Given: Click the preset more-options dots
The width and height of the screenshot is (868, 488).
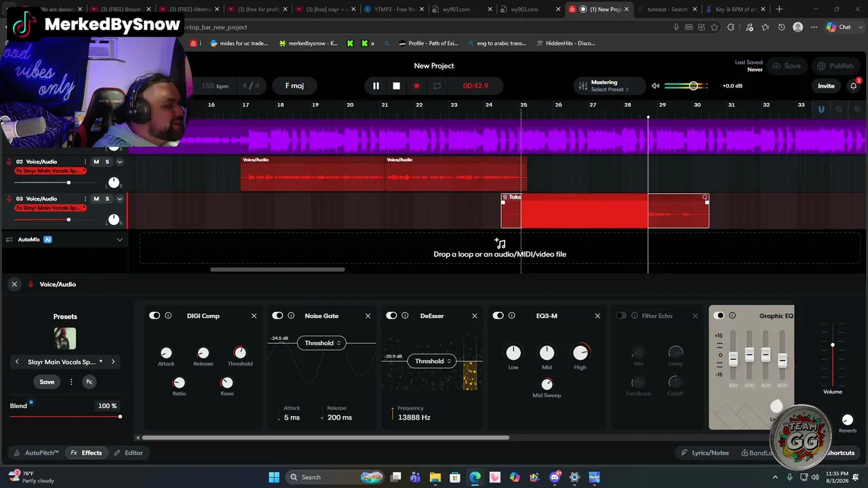Looking at the screenshot, I should pos(71,382).
